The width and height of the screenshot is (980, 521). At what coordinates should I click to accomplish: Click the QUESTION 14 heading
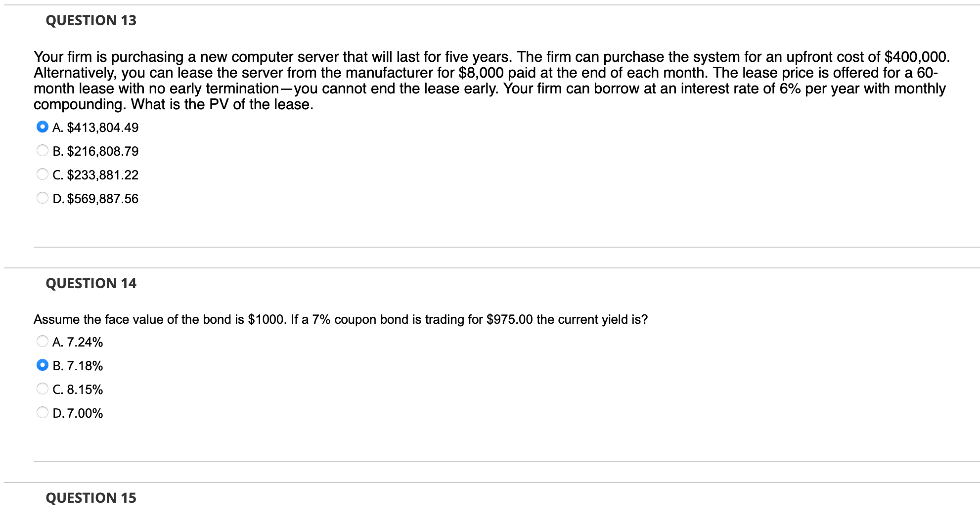90,283
